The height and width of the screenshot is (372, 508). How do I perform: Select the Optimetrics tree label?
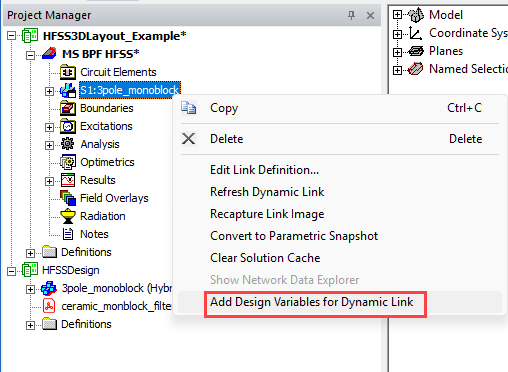click(x=107, y=162)
